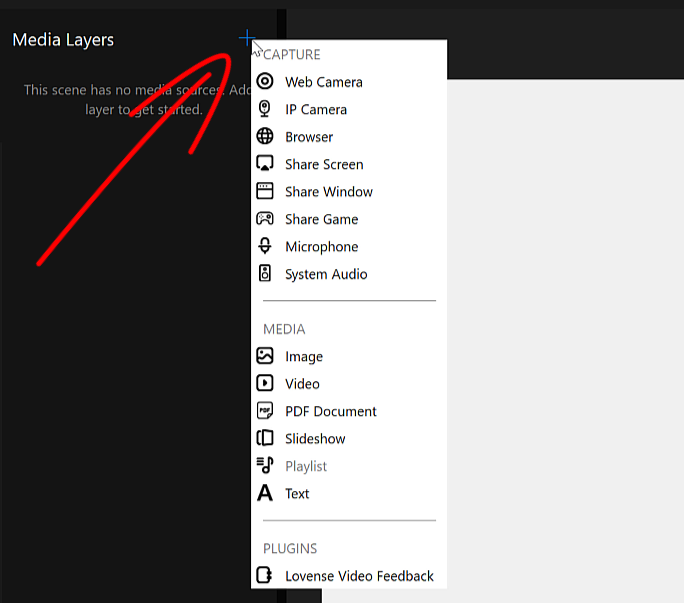Select the greyed Playlist entry
684x603 pixels.
click(x=349, y=466)
